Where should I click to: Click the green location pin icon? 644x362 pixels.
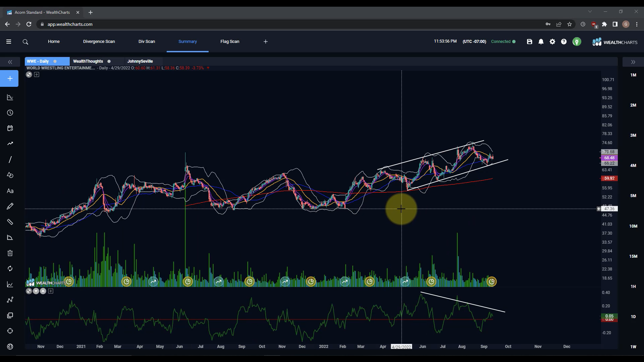577,42
